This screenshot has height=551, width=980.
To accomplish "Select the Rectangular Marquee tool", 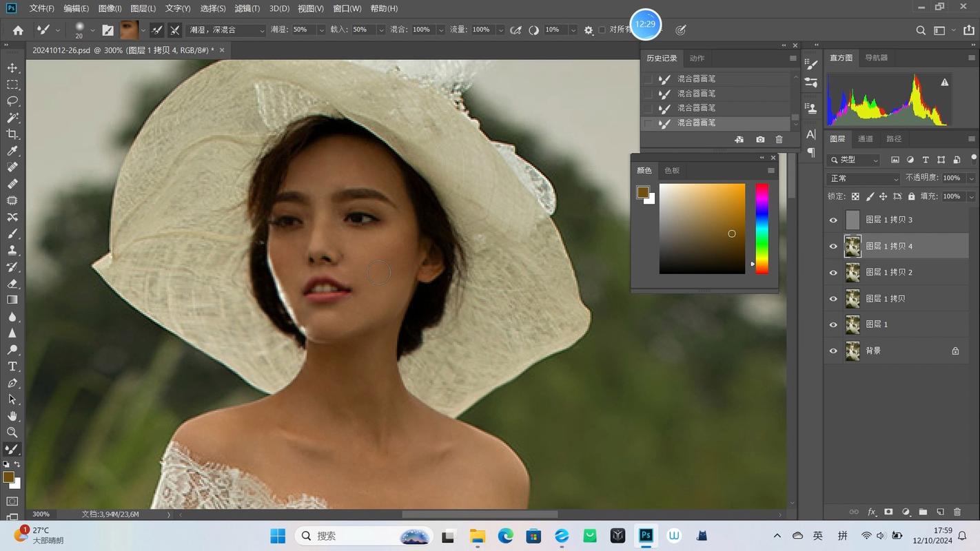I will click(12, 85).
